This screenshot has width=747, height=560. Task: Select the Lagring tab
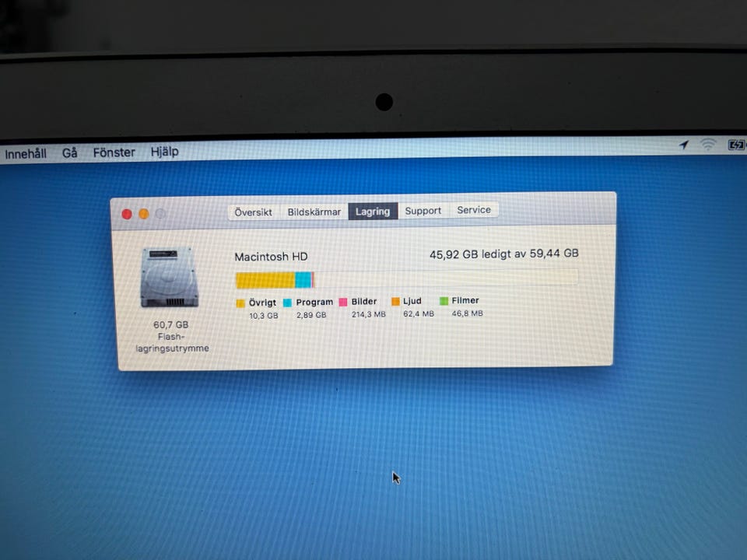point(373,212)
